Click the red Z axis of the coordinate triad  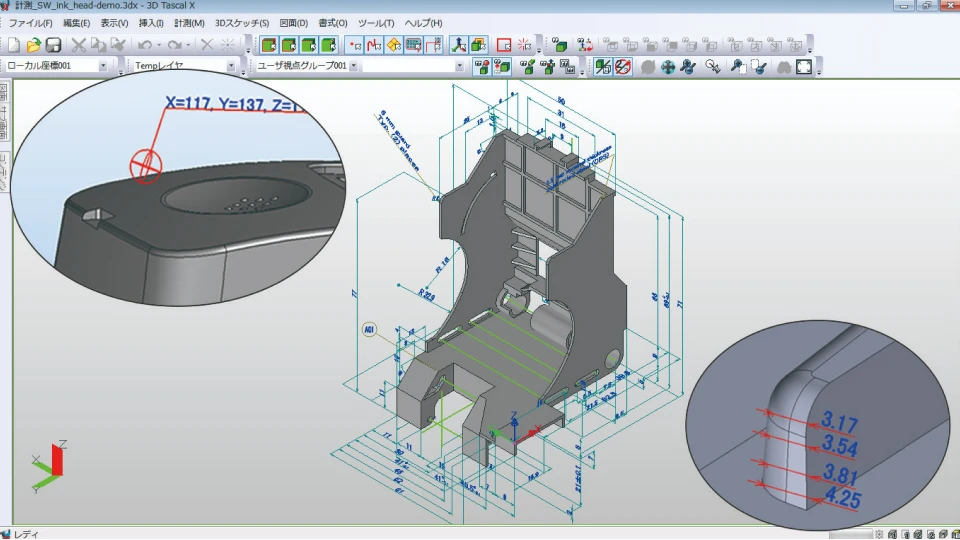tap(57, 459)
